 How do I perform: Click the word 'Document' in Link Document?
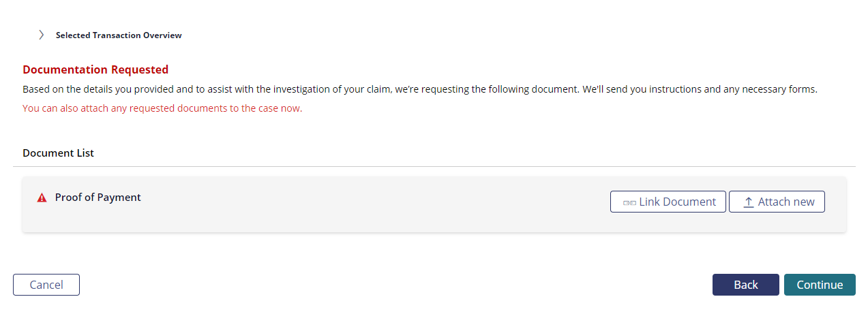tap(689, 202)
